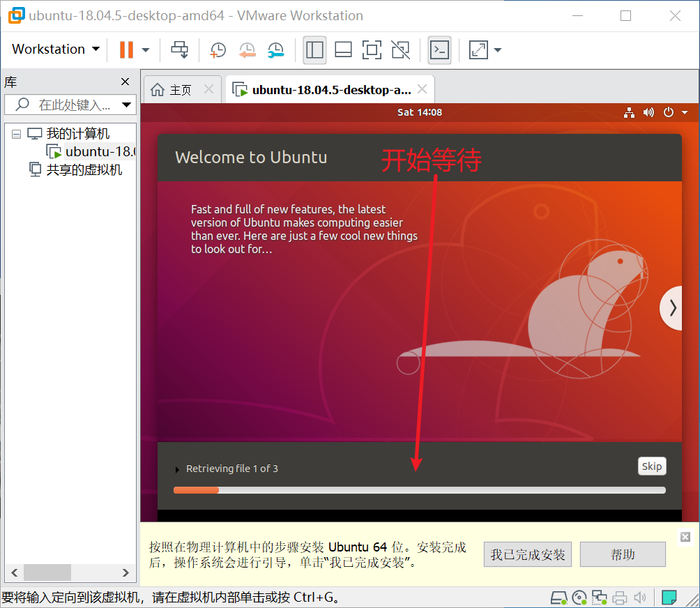This screenshot has width=700, height=608.
Task: Click the network adapter status icon
Action: [x=599, y=598]
